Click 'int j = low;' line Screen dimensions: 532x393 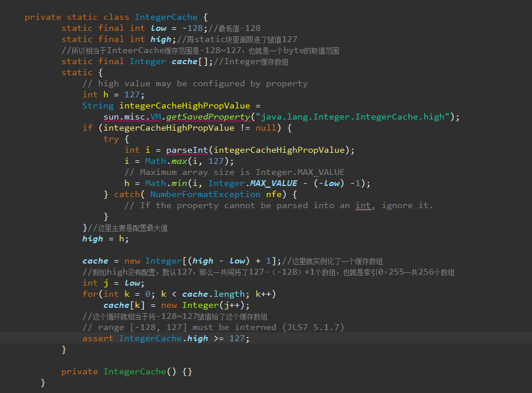113,283
